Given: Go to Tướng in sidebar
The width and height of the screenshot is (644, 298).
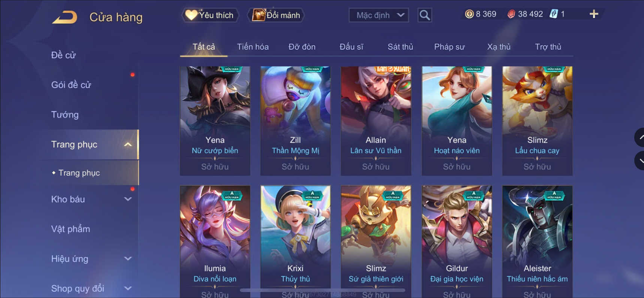Looking at the screenshot, I should coord(65,115).
